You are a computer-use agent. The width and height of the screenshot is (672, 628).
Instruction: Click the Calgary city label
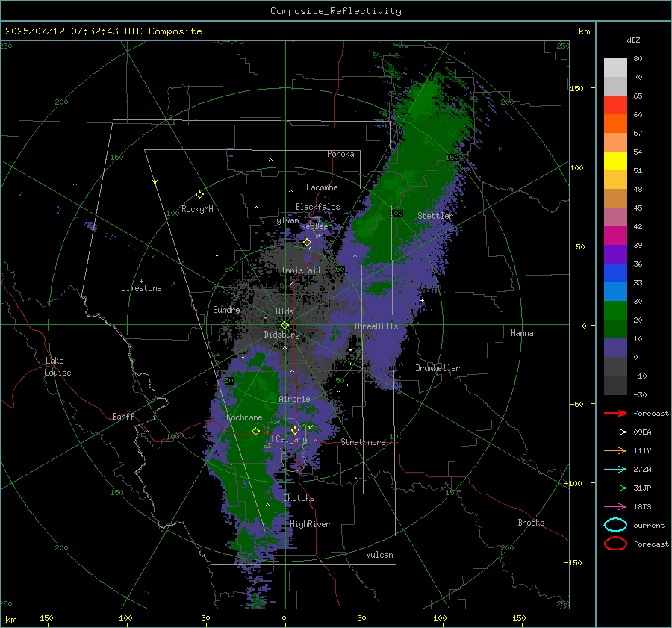click(291, 439)
